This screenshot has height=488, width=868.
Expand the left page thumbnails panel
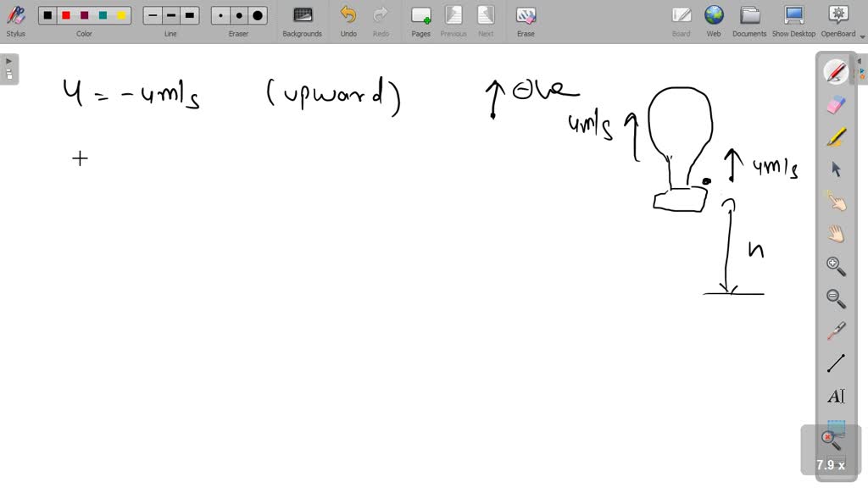tap(8, 69)
